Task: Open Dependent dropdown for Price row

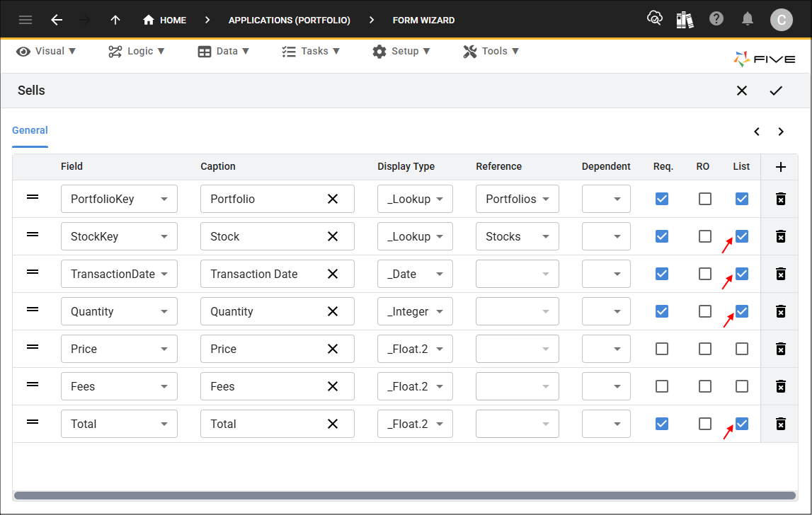Action: 606,349
